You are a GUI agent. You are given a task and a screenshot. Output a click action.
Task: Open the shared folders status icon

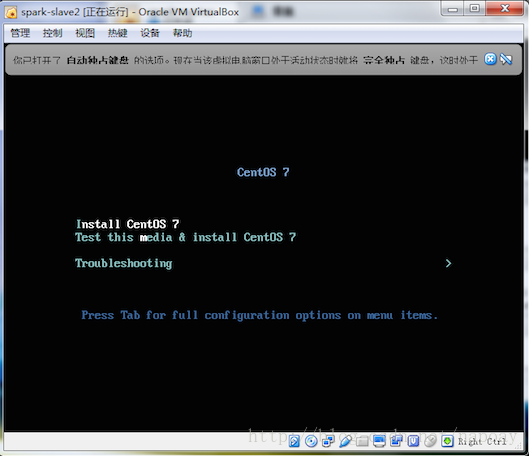(x=362, y=441)
